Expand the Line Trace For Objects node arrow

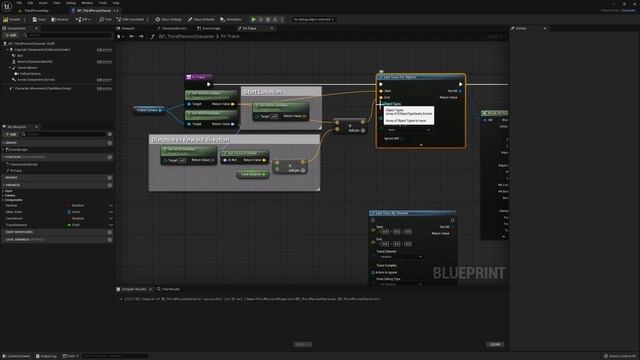(421, 145)
